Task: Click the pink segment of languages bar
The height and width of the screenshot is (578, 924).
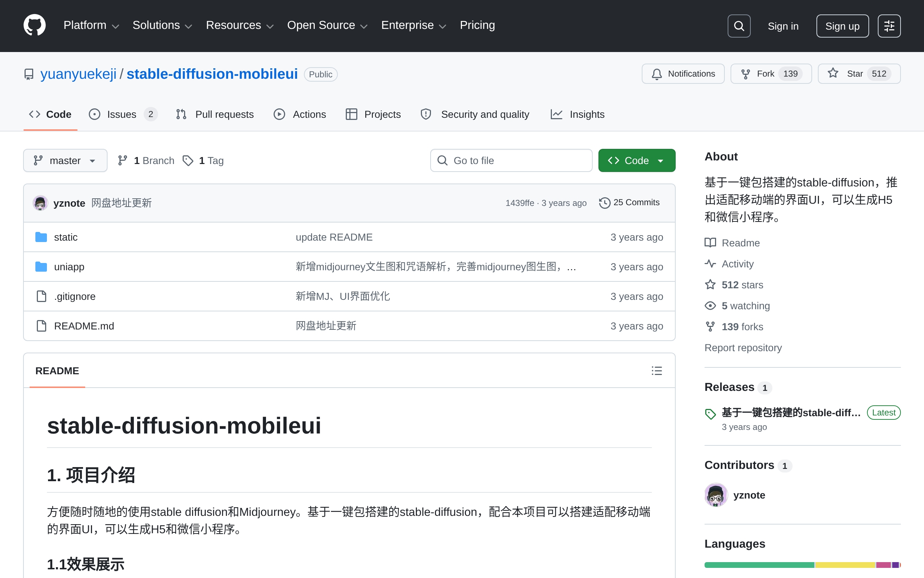Action: 884,565
